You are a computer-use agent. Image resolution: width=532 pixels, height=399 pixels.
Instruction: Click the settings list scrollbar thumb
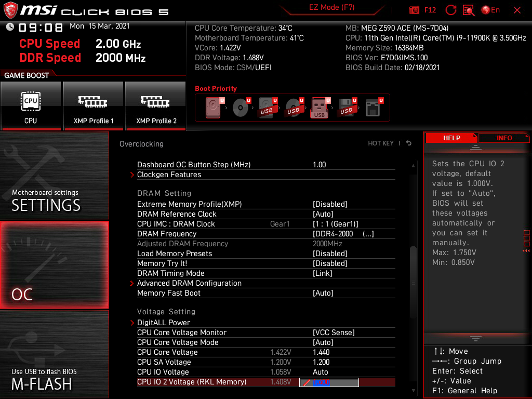point(413,282)
